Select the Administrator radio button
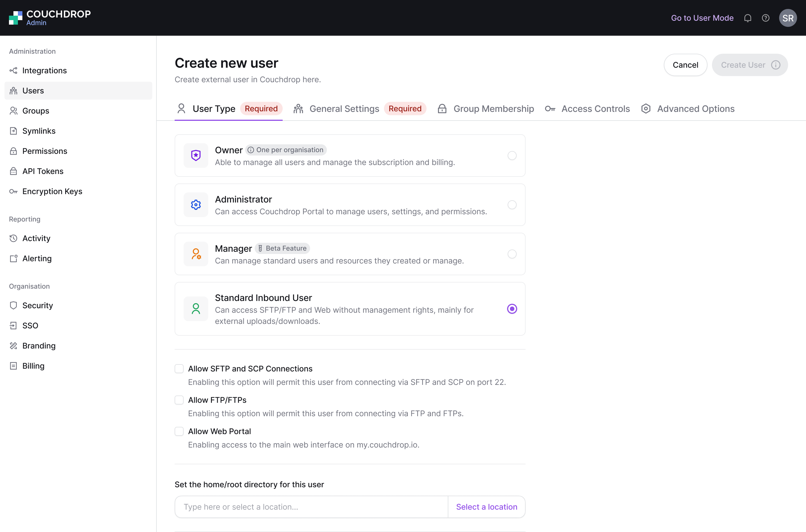Screen dimensions: 806x532 click(512, 204)
